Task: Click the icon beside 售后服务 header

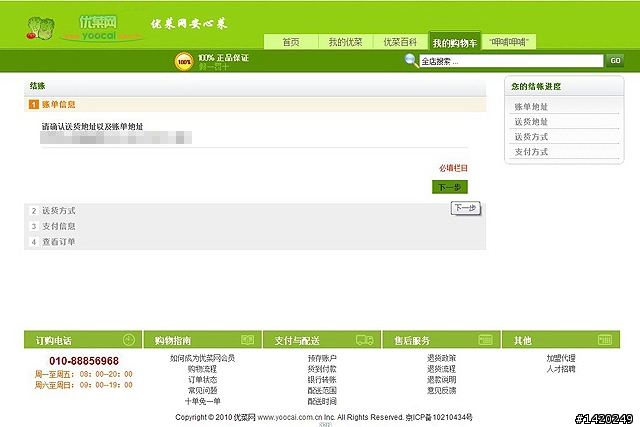Action: click(x=485, y=340)
